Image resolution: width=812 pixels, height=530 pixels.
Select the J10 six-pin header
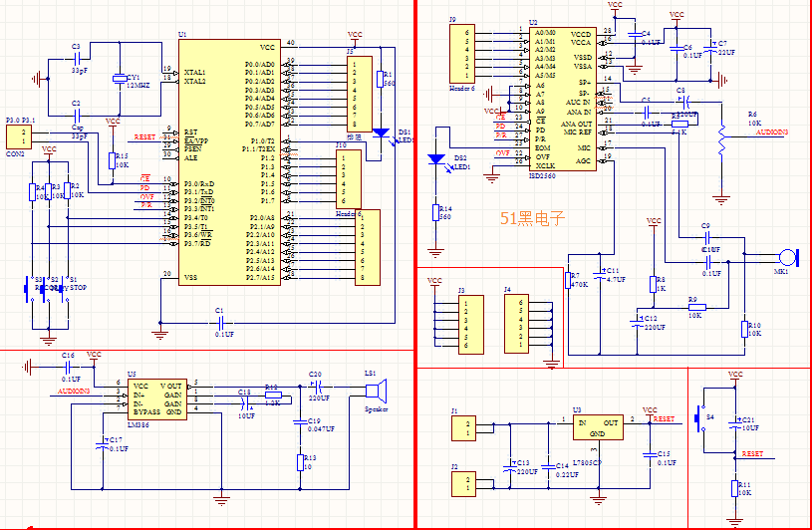tap(349, 179)
